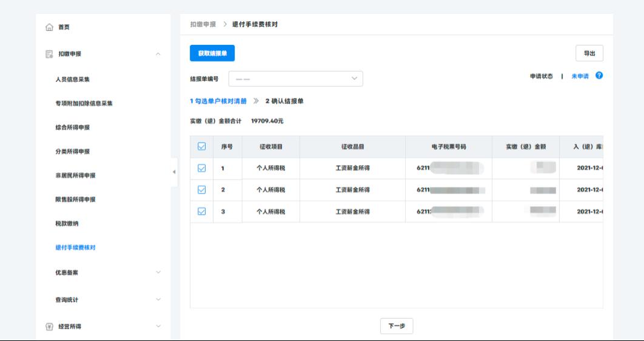
Task: Collapse the 扣缴申报 section chevron
Action: pos(158,54)
